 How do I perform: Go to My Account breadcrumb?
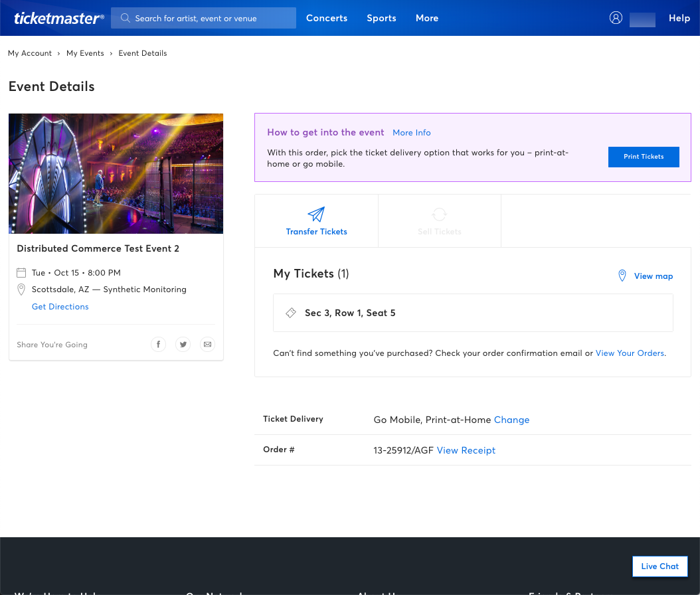30,53
